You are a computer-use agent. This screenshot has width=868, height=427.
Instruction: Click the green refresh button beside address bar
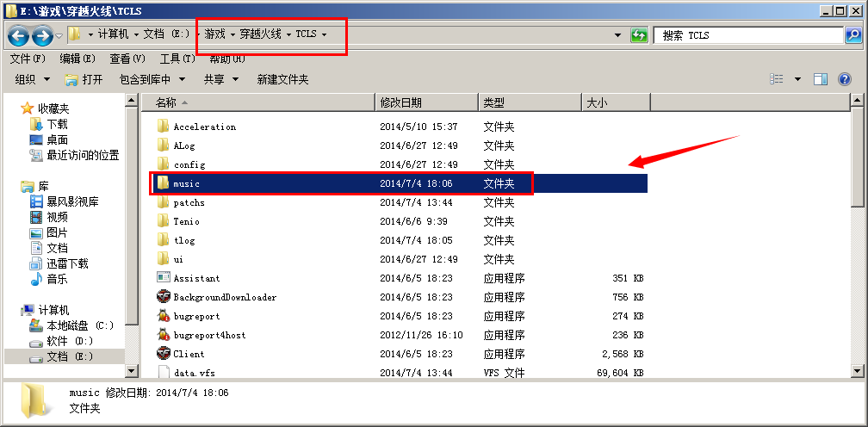click(x=639, y=35)
